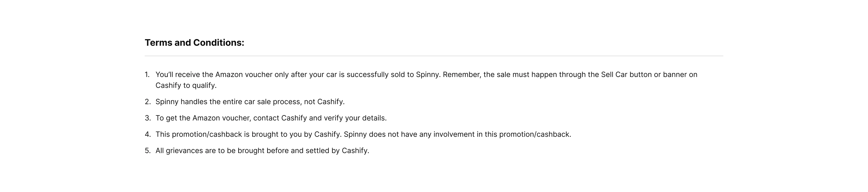The height and width of the screenshot is (192, 868).
Task: Click the third term about contacting Cashify
Action: pos(271,118)
